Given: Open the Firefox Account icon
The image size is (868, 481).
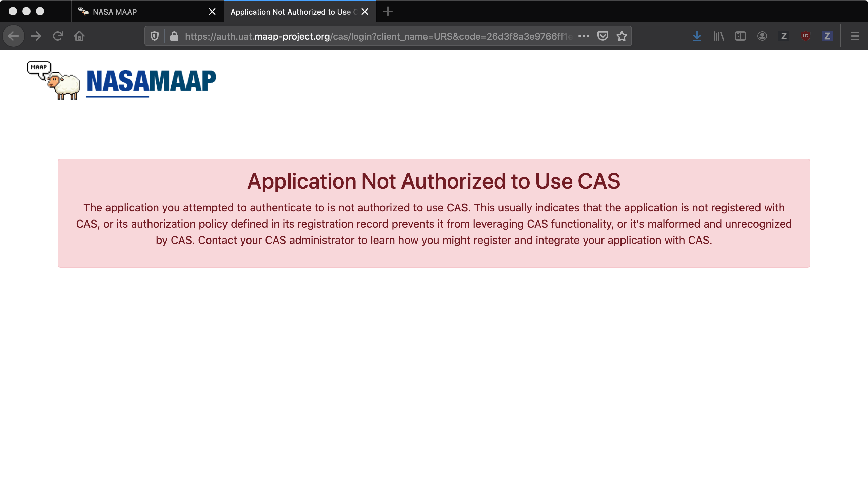Looking at the screenshot, I should [762, 36].
